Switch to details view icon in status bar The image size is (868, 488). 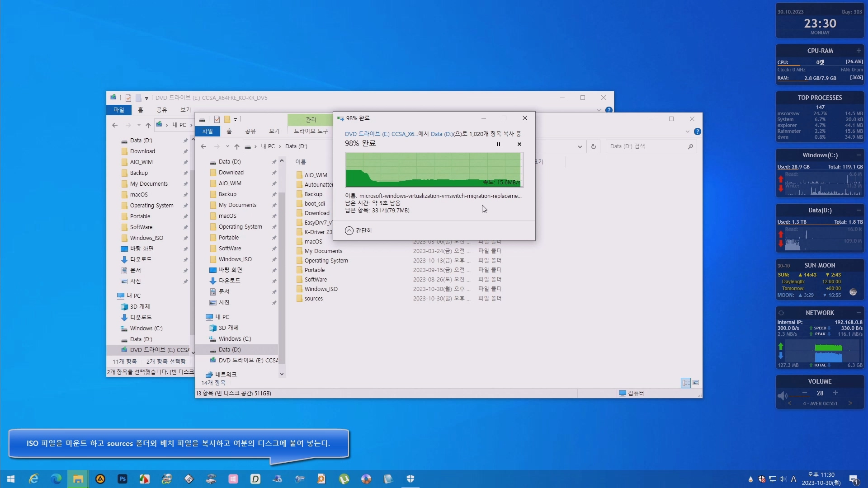coord(686,383)
